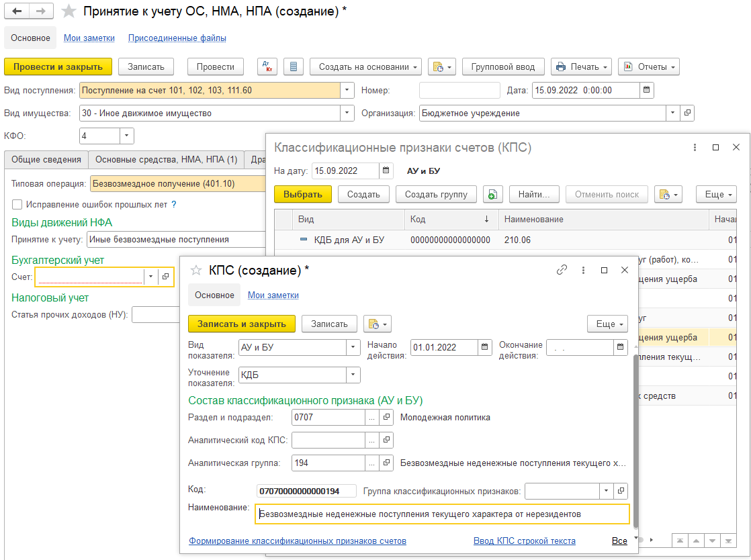
Task: Switch to the Общие сведения tab
Action: click(x=46, y=159)
